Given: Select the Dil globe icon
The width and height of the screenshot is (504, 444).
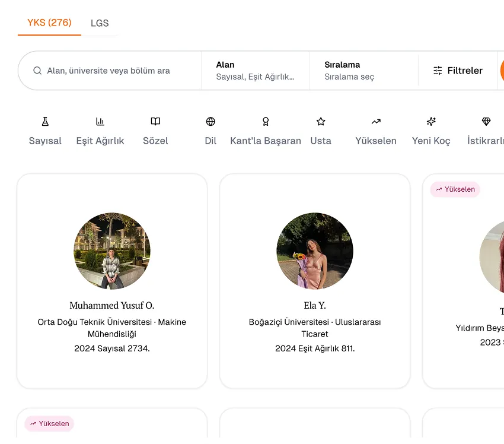Looking at the screenshot, I should click(210, 122).
